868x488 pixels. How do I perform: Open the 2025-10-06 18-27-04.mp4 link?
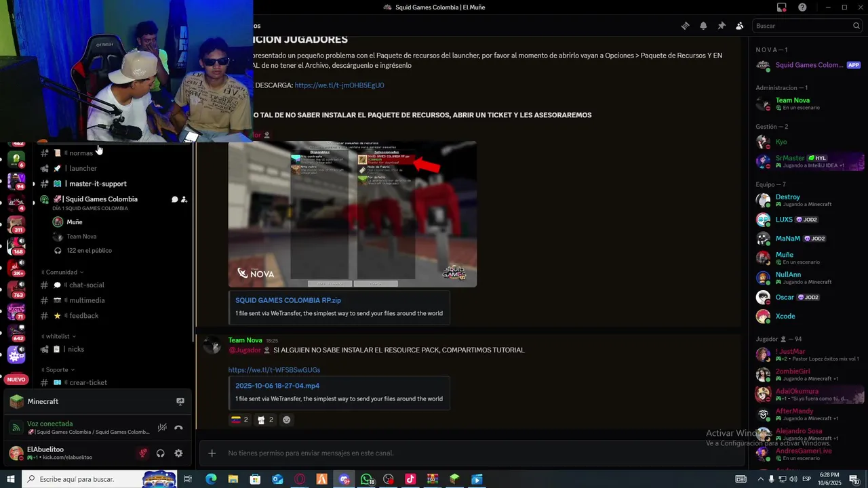click(277, 386)
